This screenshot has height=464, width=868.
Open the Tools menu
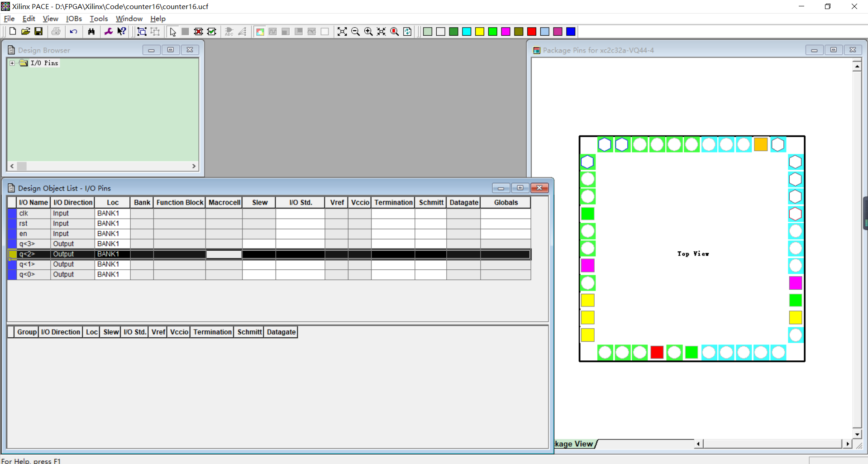[x=99, y=19]
